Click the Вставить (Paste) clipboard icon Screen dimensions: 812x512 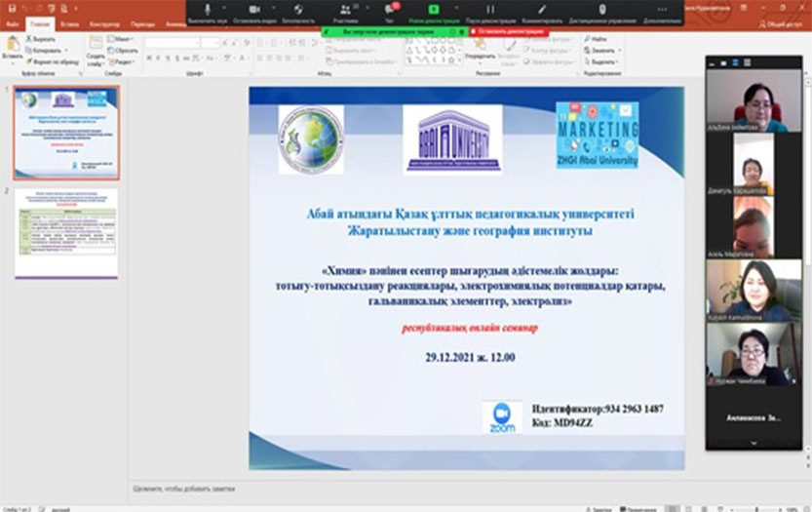[13, 46]
